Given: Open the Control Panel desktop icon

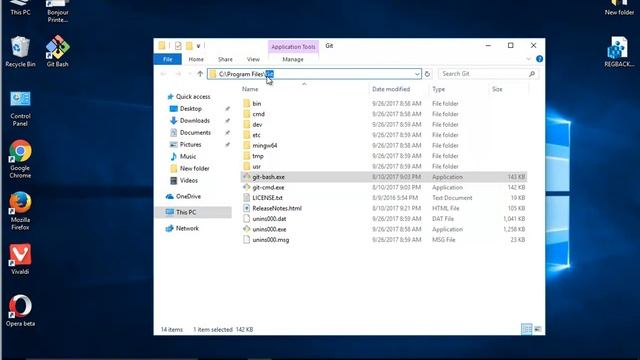Looking at the screenshot, I should pyautogui.click(x=20, y=108).
